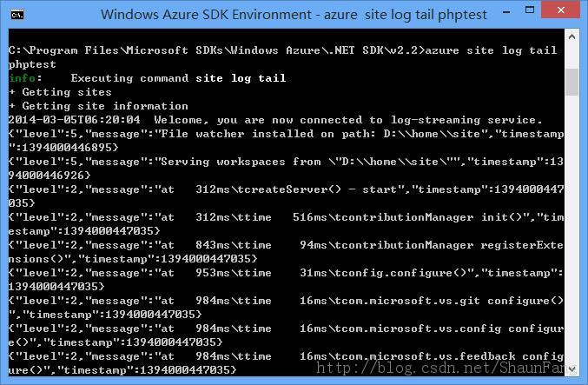
Task: Click the scrollbar down arrow
Action: [x=571, y=369]
